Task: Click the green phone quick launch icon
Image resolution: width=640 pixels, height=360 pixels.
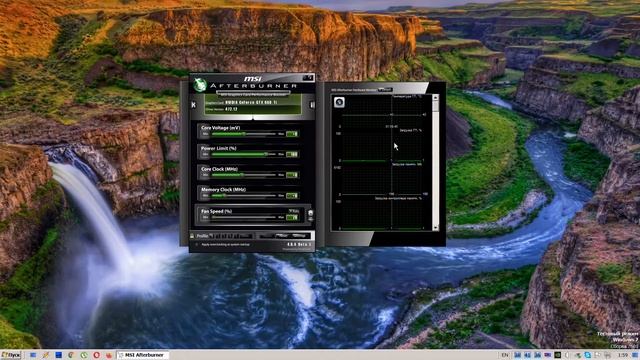Action: click(x=84, y=355)
